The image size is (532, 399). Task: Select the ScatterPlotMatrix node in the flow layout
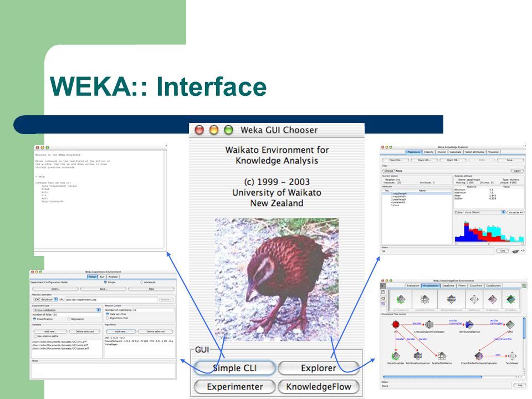click(x=442, y=356)
